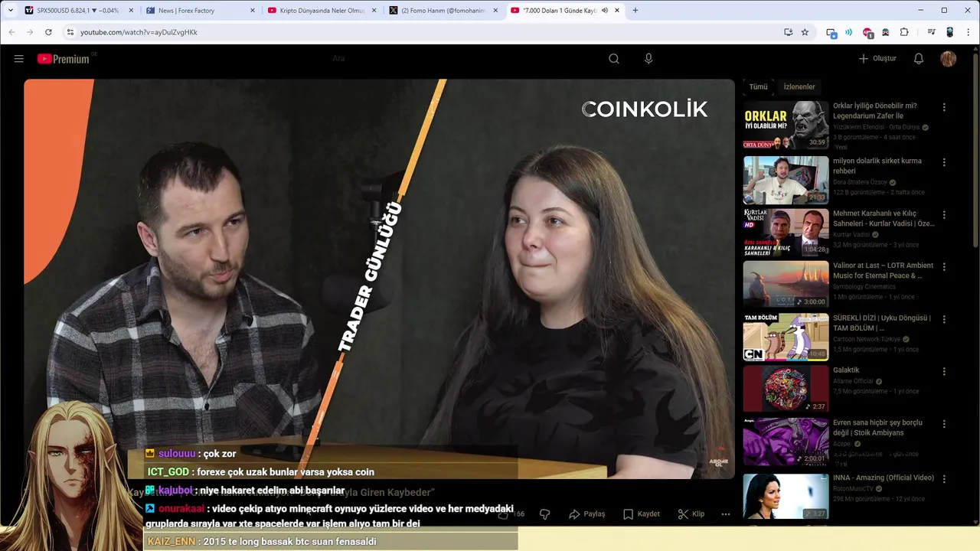
Task: Click the masked-face extension icon
Action: 886,32
